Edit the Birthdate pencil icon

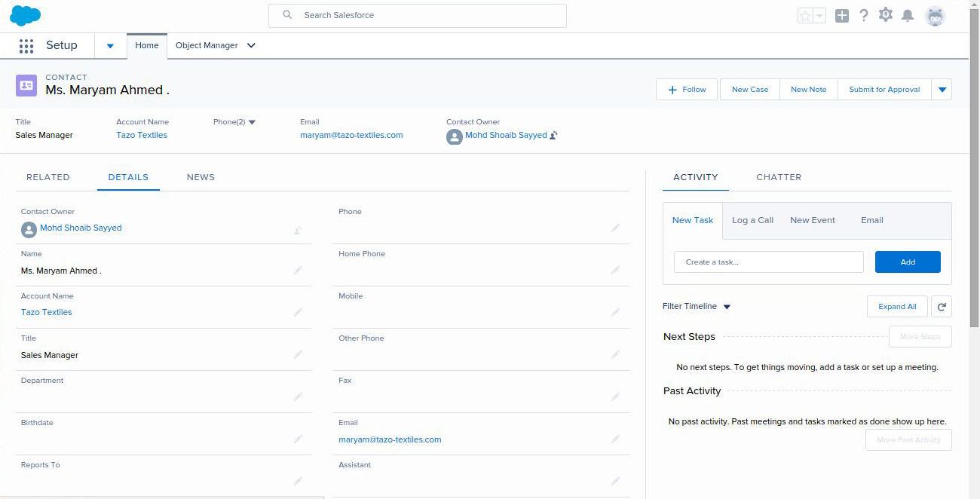tap(298, 439)
